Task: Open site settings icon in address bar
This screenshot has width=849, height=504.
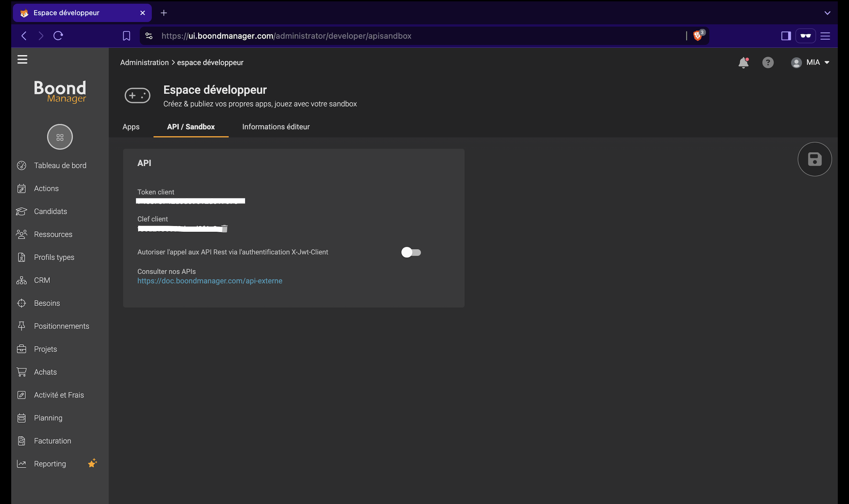Action: 149,36
